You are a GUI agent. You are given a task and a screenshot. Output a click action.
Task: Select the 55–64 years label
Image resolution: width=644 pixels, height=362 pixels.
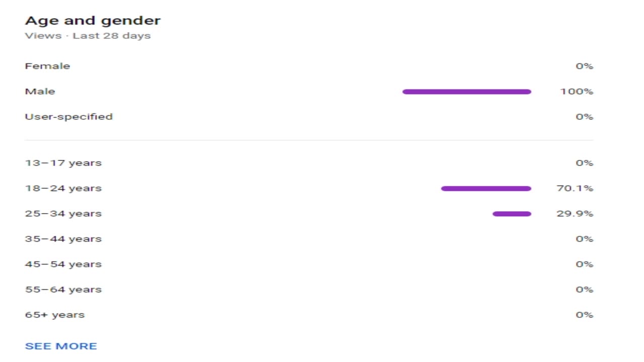63,290
